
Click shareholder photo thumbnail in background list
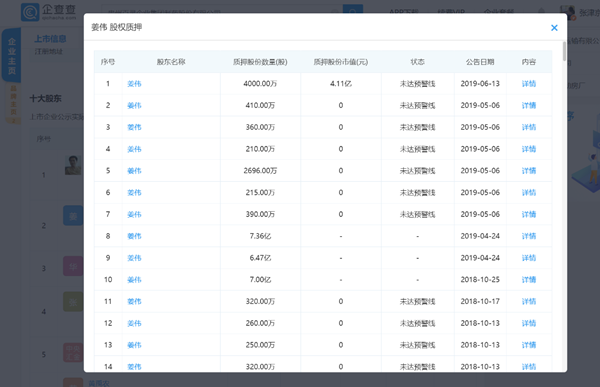73,165
